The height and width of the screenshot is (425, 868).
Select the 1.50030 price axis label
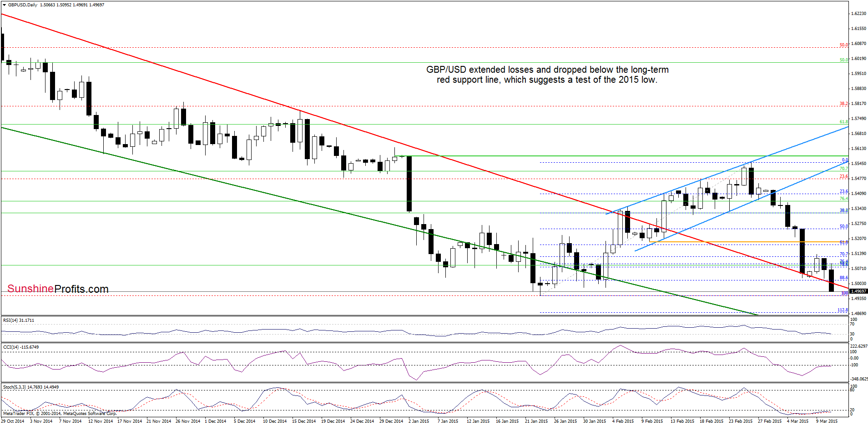[x=858, y=284]
